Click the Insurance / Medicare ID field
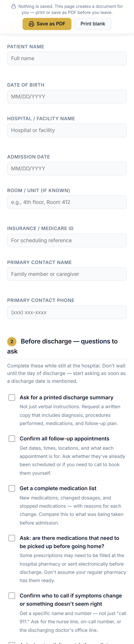 (67, 240)
